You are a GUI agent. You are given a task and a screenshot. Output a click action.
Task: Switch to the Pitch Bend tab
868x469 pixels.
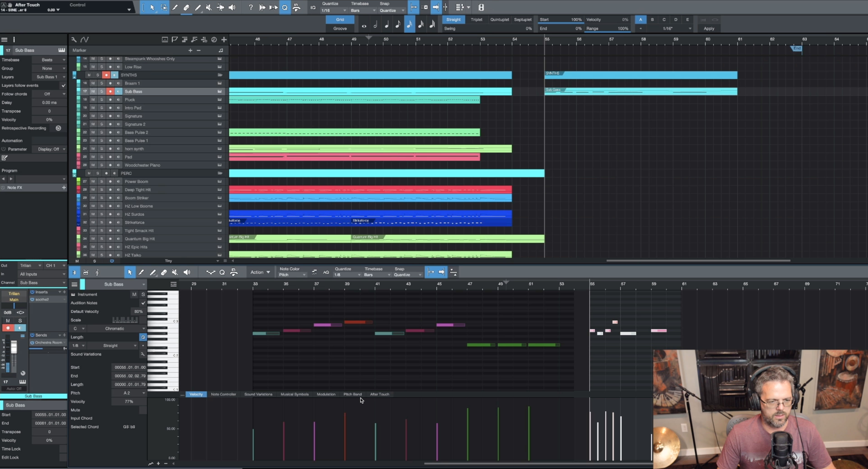[x=353, y=394]
